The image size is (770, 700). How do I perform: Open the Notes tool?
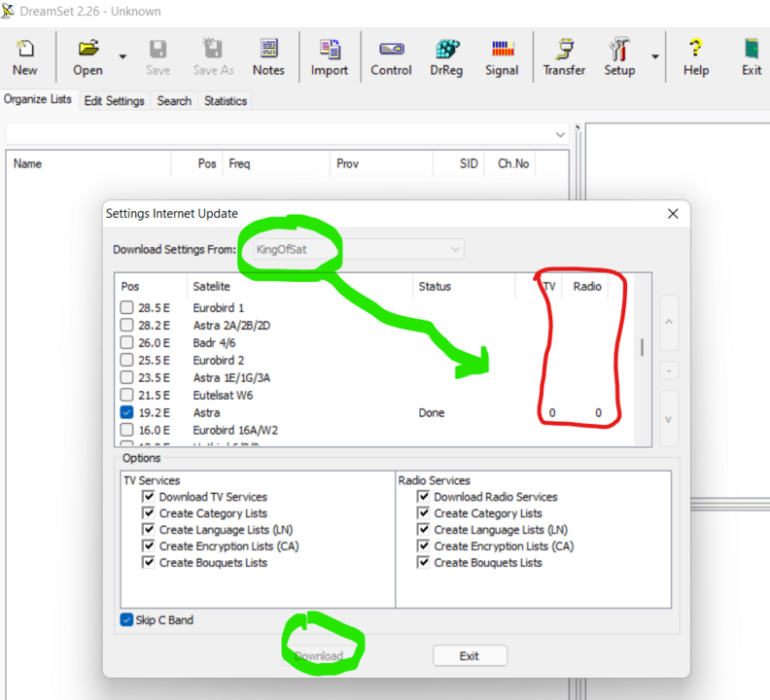(x=268, y=57)
